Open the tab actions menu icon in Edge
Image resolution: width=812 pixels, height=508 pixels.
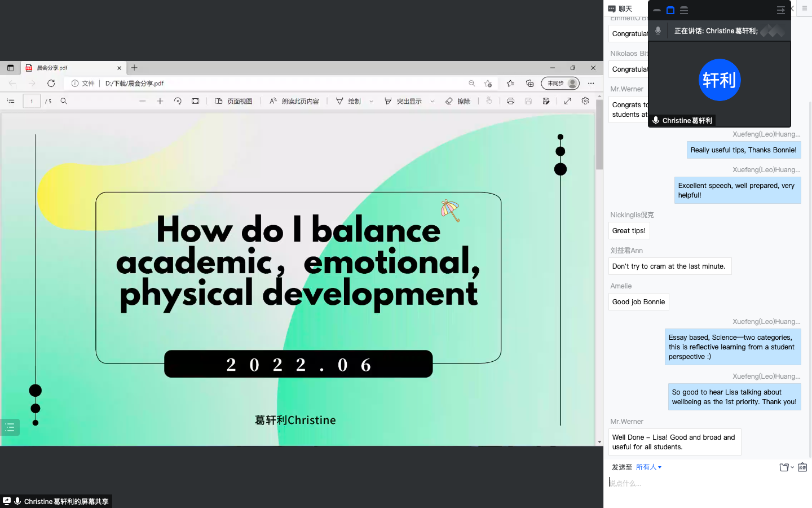pyautogui.click(x=10, y=68)
